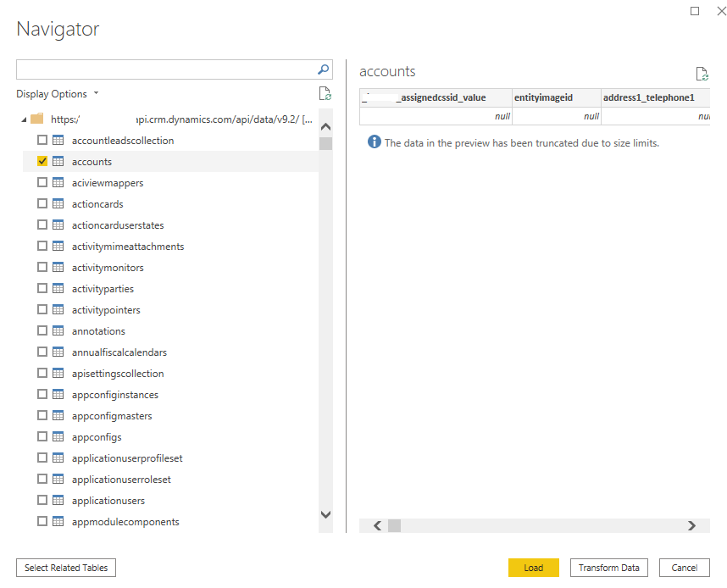Select the annualfiscalcalendars table item

coord(119,352)
